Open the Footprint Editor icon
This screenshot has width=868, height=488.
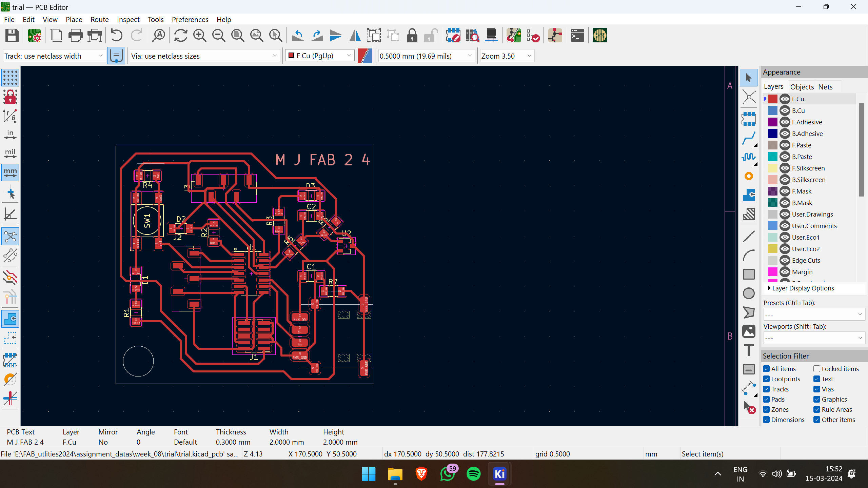click(453, 35)
